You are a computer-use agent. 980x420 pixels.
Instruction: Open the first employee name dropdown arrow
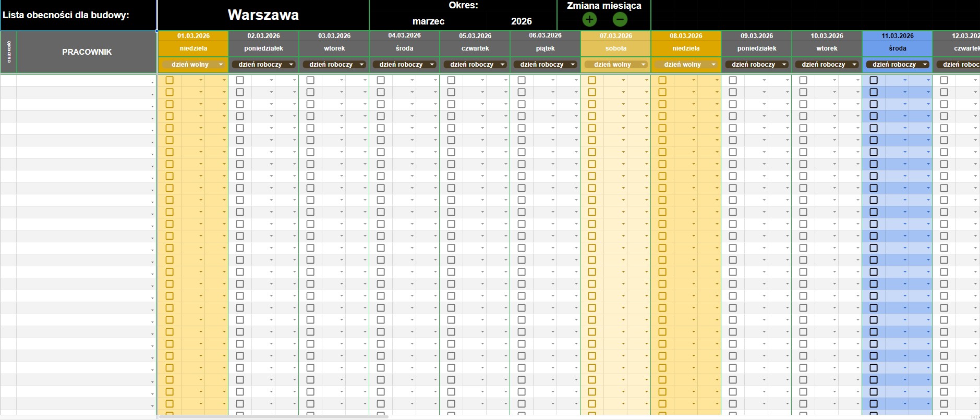coord(152,82)
